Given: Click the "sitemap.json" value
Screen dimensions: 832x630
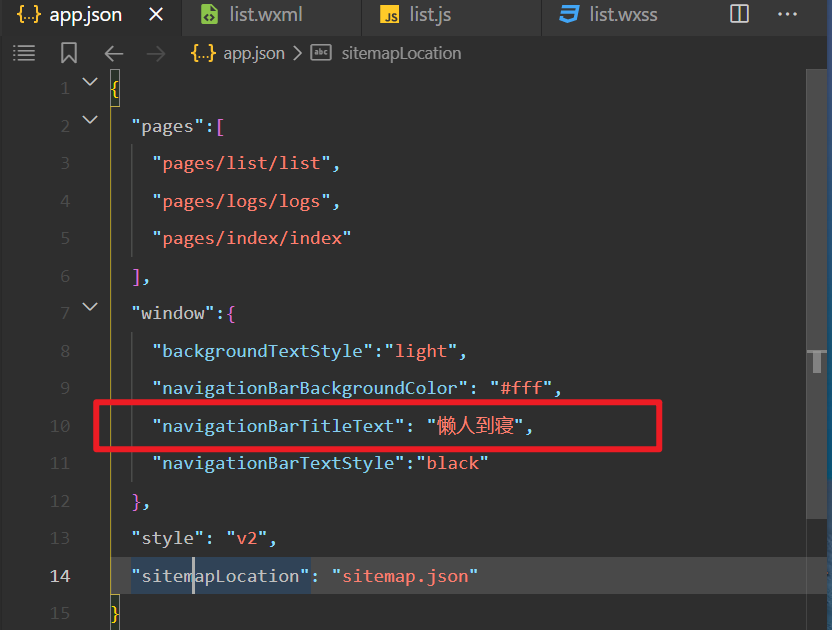Looking at the screenshot, I should [405, 576].
